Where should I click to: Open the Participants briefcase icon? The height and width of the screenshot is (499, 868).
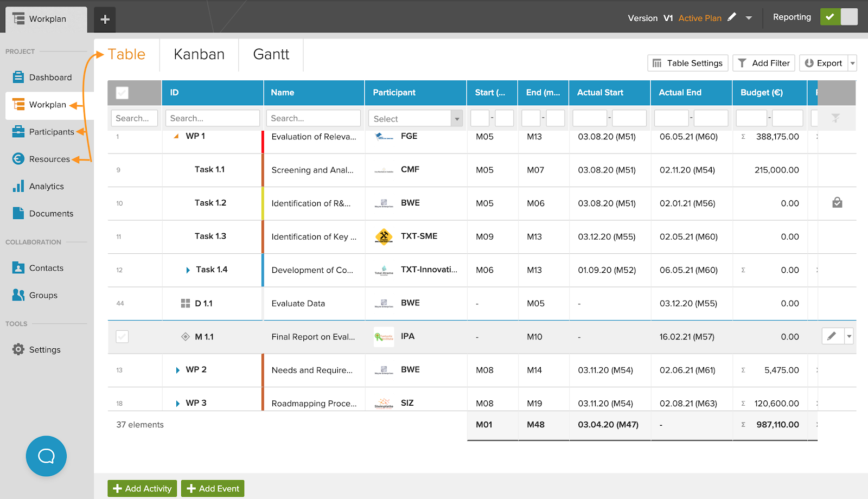(18, 131)
